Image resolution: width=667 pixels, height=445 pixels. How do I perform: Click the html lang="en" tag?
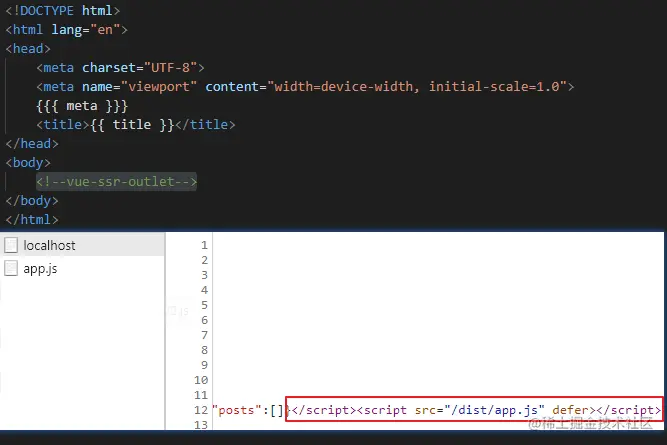pyautogui.click(x=66, y=30)
